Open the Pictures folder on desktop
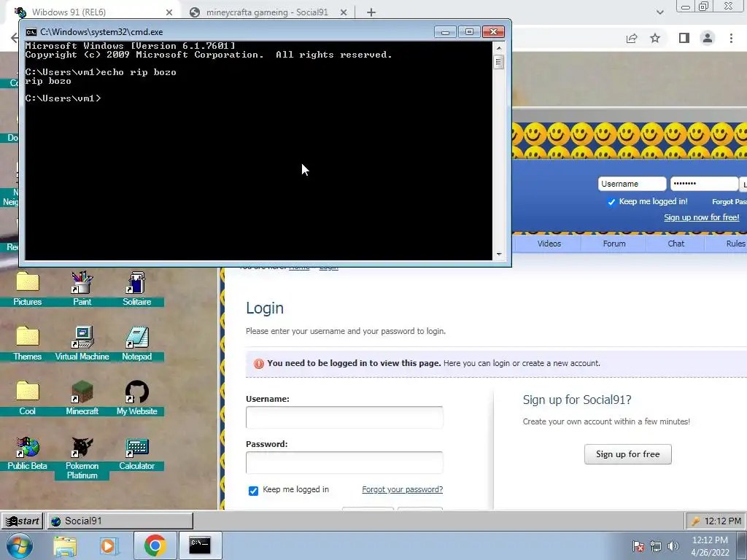747x560 pixels. point(28,288)
